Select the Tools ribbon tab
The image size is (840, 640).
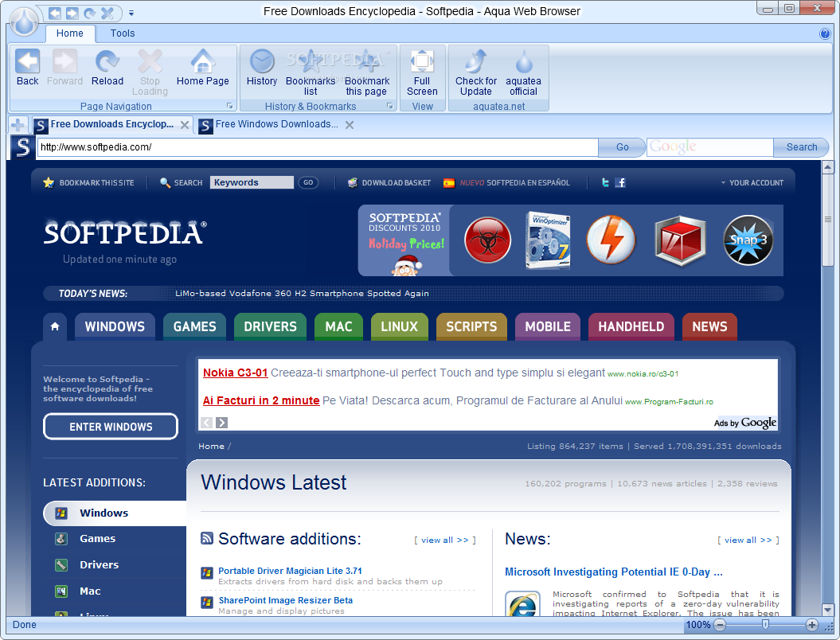[123, 33]
